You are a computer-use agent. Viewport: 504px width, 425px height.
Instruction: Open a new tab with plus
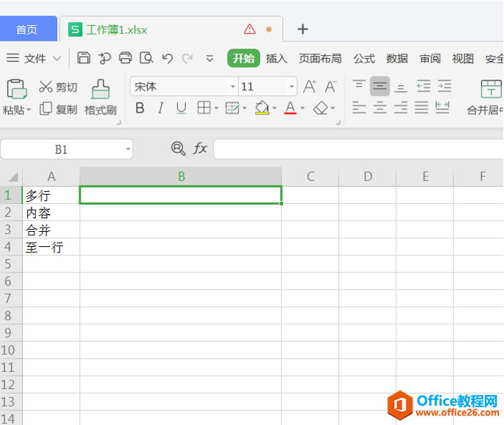302,29
